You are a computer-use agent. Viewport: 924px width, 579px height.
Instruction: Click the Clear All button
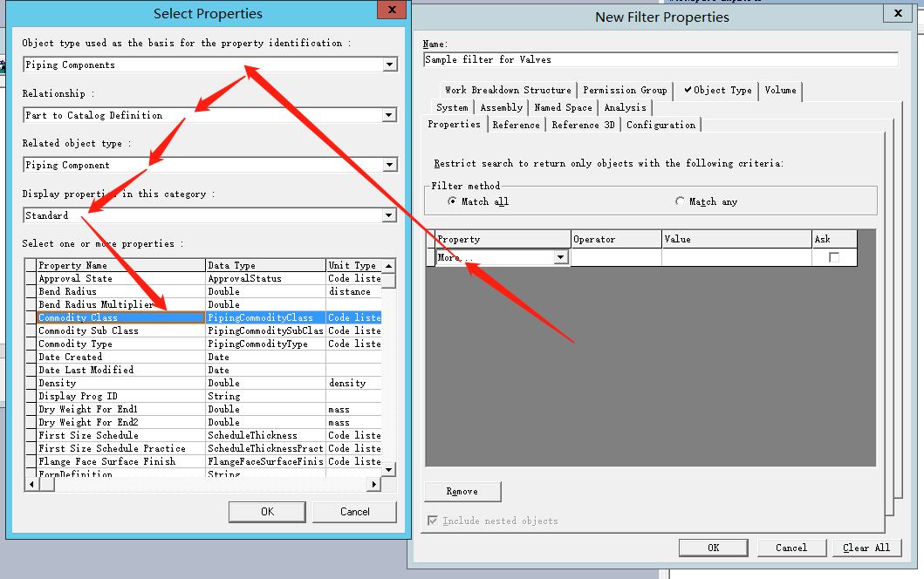(x=866, y=548)
